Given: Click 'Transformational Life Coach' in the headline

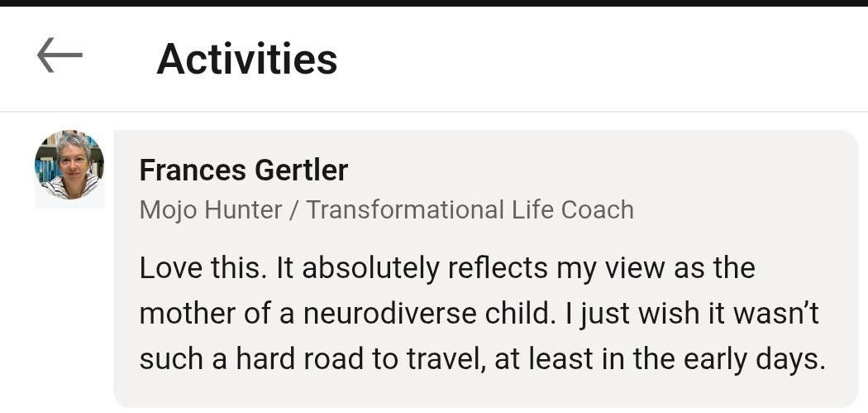Looking at the screenshot, I should [470, 210].
